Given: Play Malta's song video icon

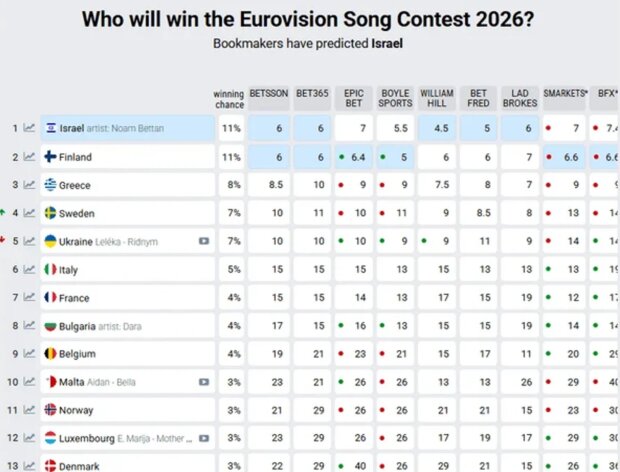Looking at the screenshot, I should coord(204,382).
